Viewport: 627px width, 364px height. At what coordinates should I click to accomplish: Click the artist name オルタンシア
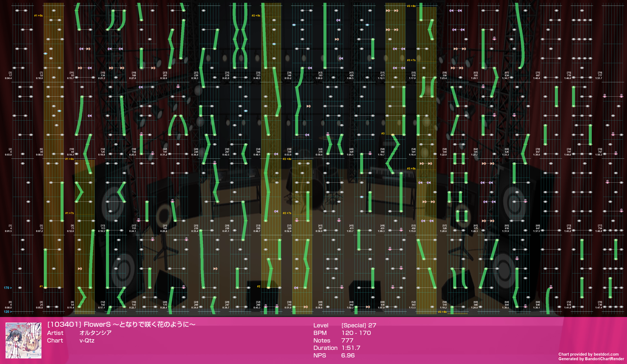[95, 333]
